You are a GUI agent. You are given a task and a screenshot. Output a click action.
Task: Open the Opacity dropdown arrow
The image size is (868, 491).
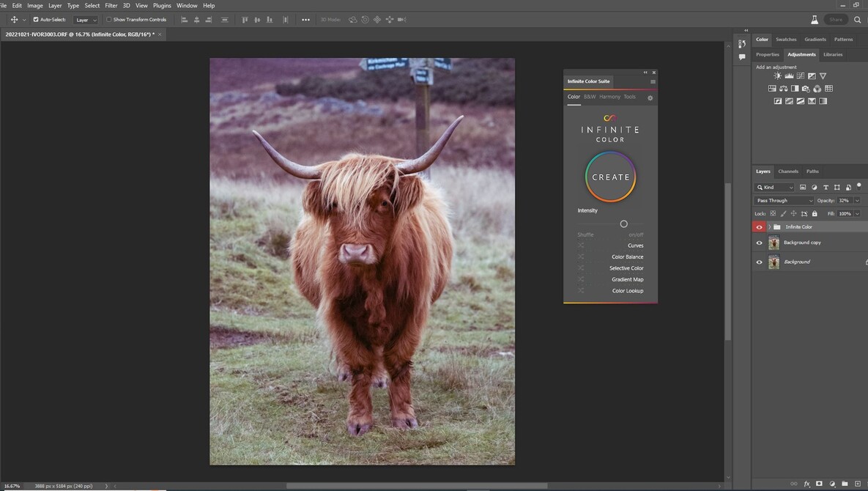pos(856,200)
